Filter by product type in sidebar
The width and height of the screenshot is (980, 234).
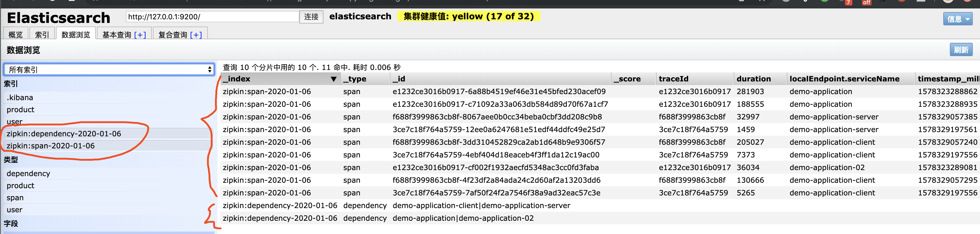point(108,185)
